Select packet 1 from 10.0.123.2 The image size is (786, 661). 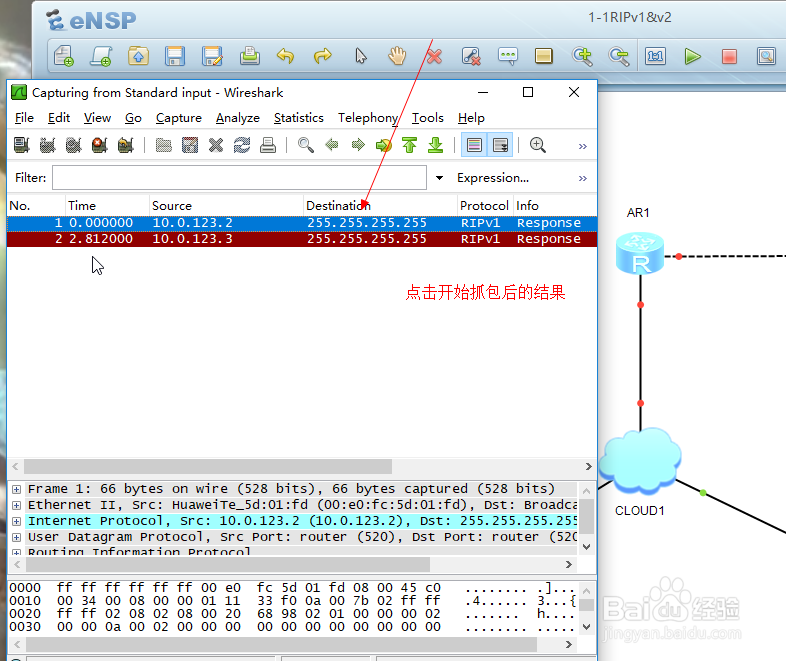pyautogui.click(x=302, y=223)
